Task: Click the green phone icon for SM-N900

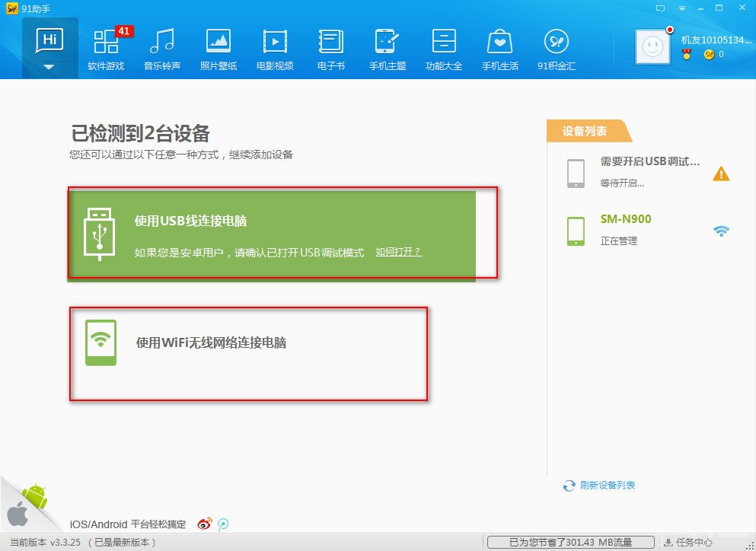Action: point(576,231)
